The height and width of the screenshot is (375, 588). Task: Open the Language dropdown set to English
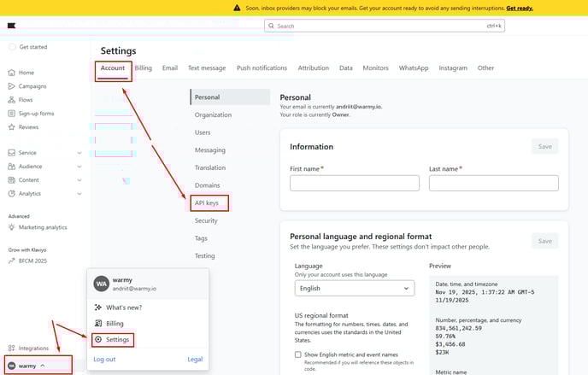pyautogui.click(x=354, y=289)
